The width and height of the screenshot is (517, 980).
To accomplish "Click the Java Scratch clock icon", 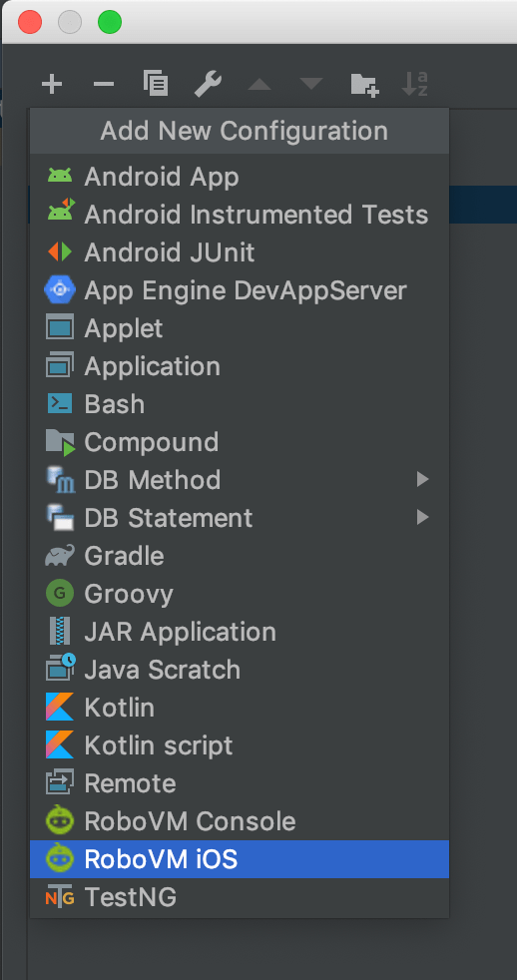I will pyautogui.click(x=61, y=667).
